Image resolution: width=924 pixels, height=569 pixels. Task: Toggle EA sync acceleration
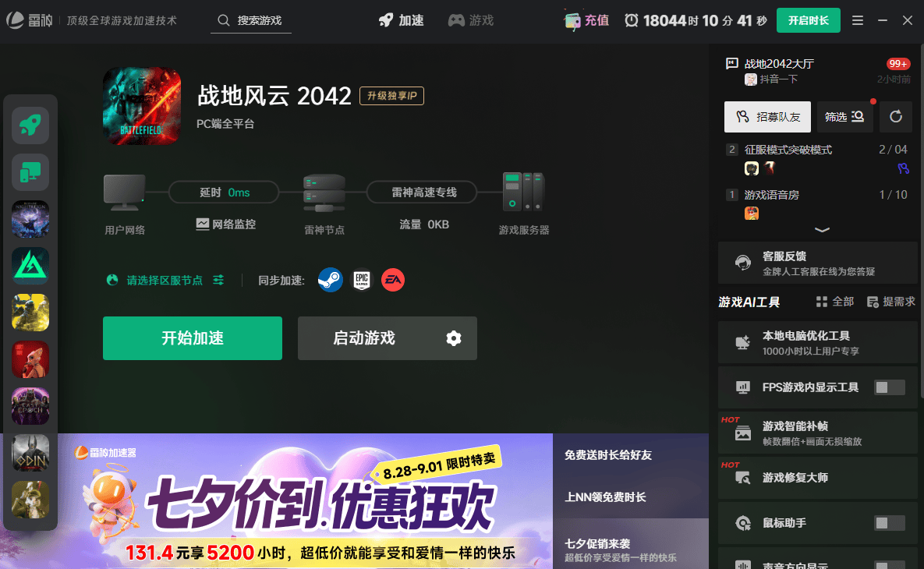tap(393, 280)
